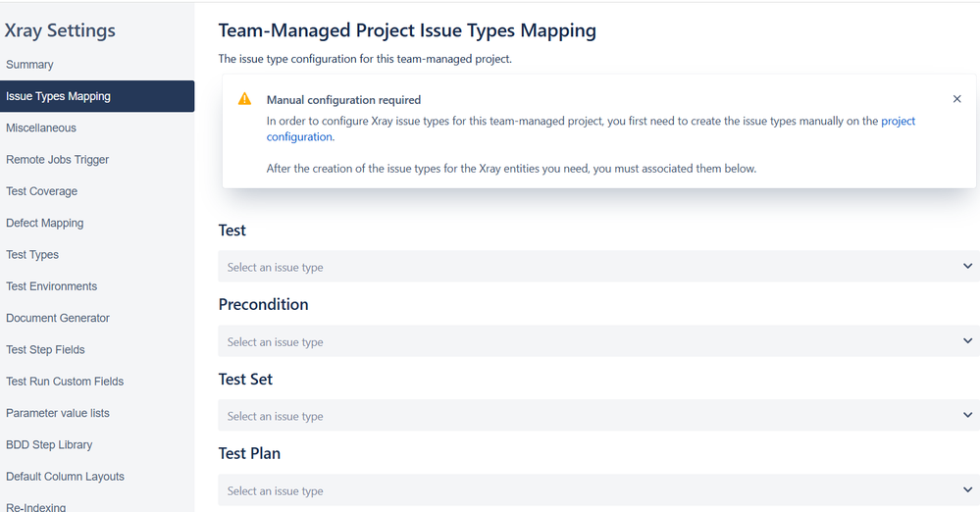Open the Test issue type dropdown
The width and height of the screenshot is (980, 512).
point(598,267)
